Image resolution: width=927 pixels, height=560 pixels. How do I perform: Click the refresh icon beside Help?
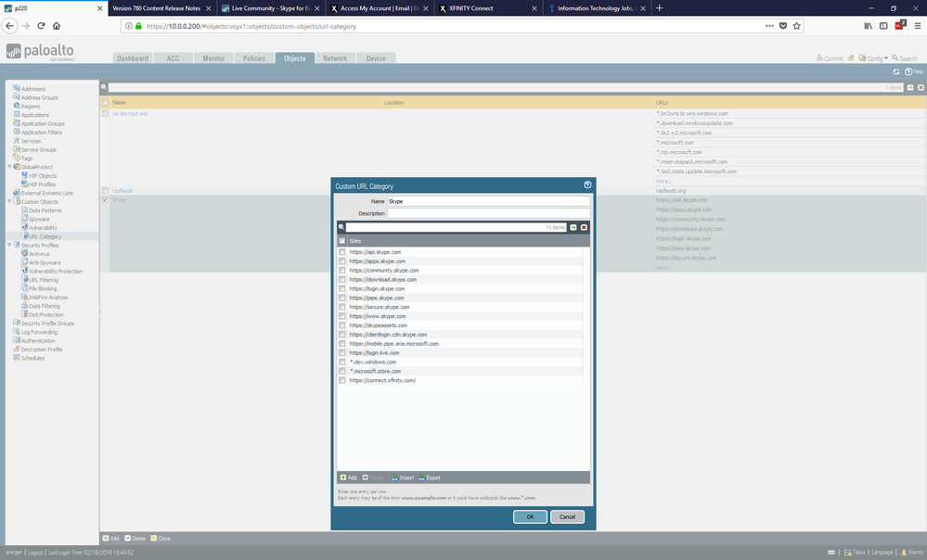coord(896,71)
